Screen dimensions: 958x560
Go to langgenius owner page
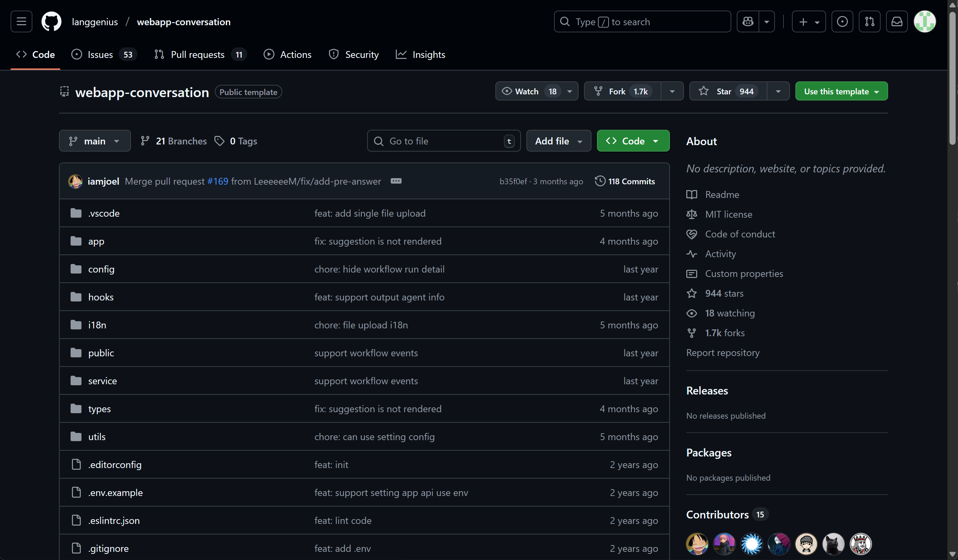tap(95, 22)
